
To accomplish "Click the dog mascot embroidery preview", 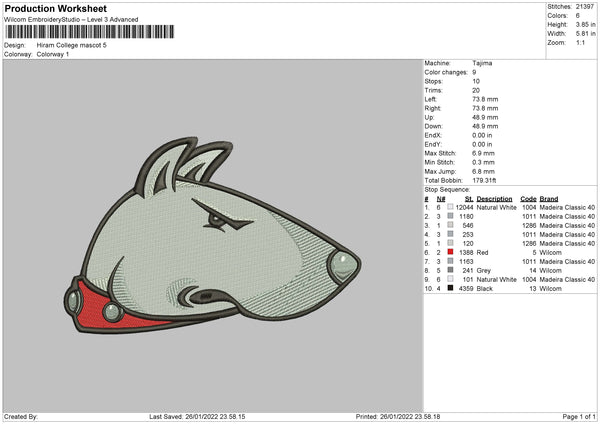I will pos(213,236).
